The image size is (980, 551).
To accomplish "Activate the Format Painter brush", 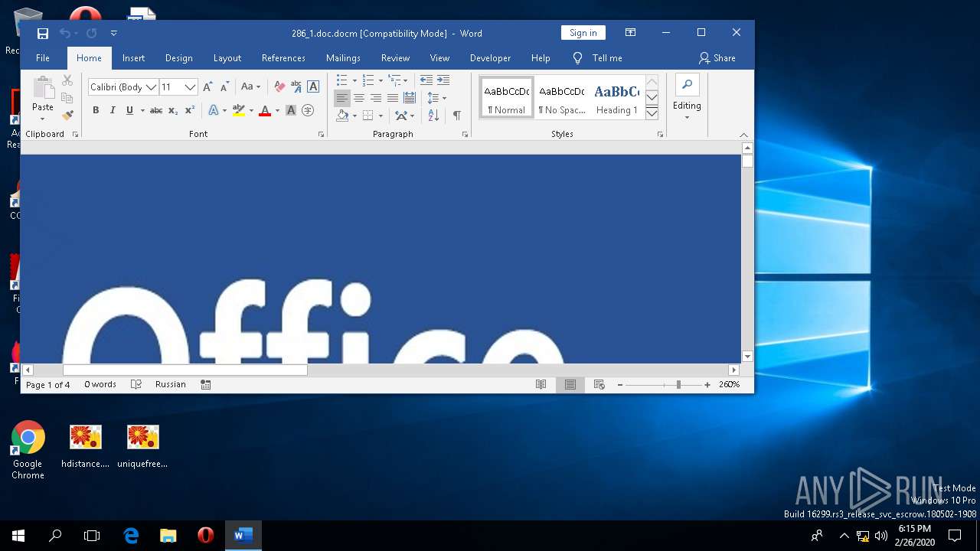I will coord(67,116).
